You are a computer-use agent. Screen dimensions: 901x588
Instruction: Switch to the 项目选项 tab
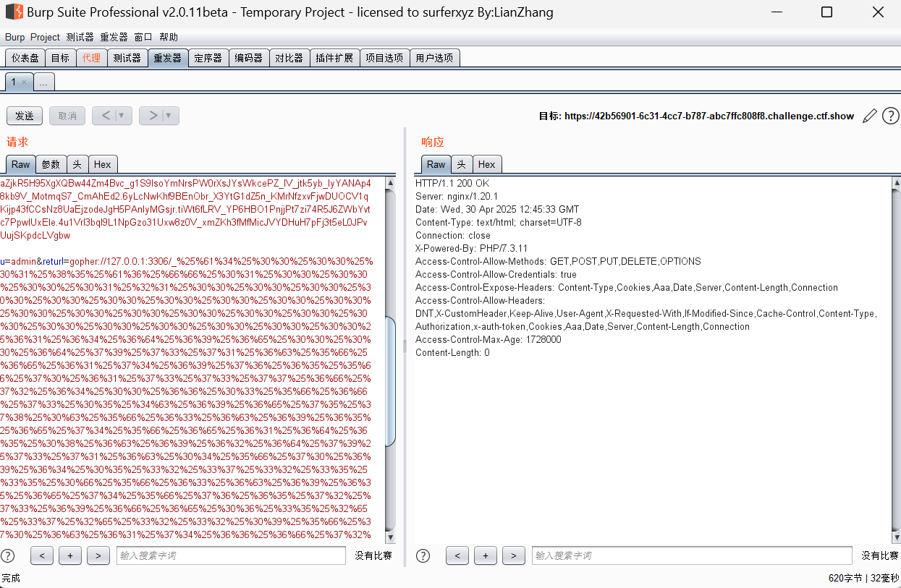point(384,58)
